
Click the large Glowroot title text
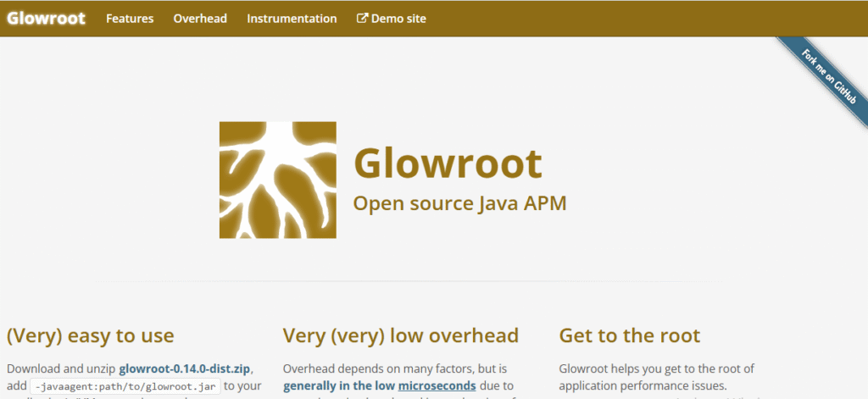[447, 161]
